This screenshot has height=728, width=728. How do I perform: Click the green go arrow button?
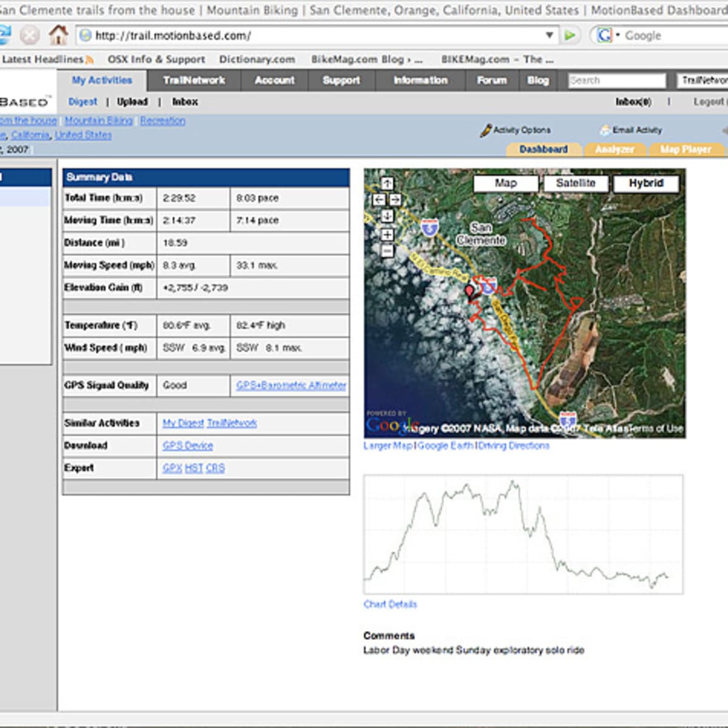click(570, 35)
